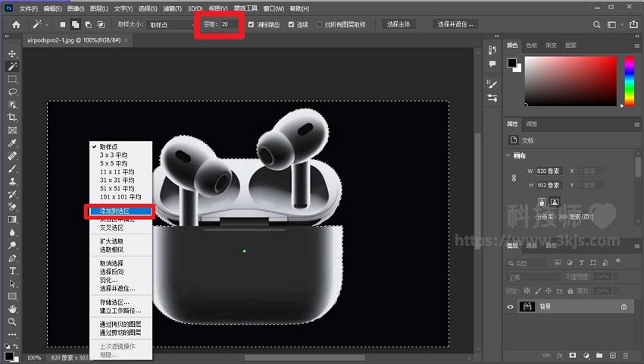This screenshot has height=364, width=644.
Task: Open the Properties panel flyout menu
Action: coord(636,124)
